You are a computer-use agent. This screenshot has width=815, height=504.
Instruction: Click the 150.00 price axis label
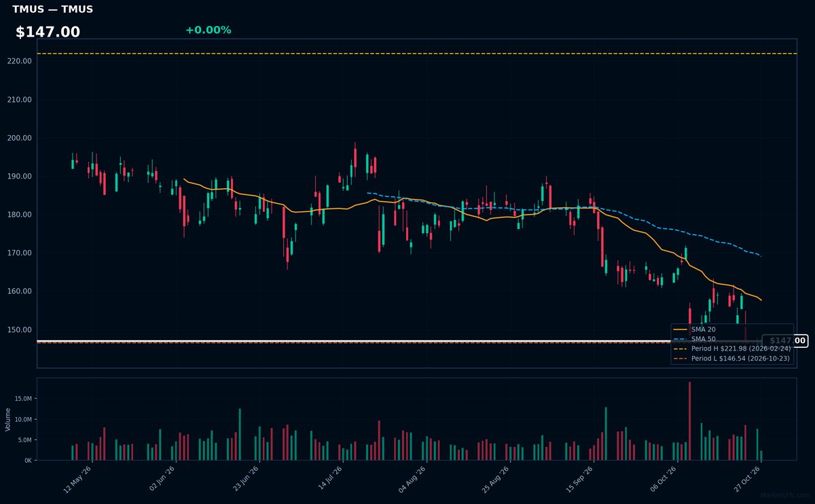pos(20,330)
